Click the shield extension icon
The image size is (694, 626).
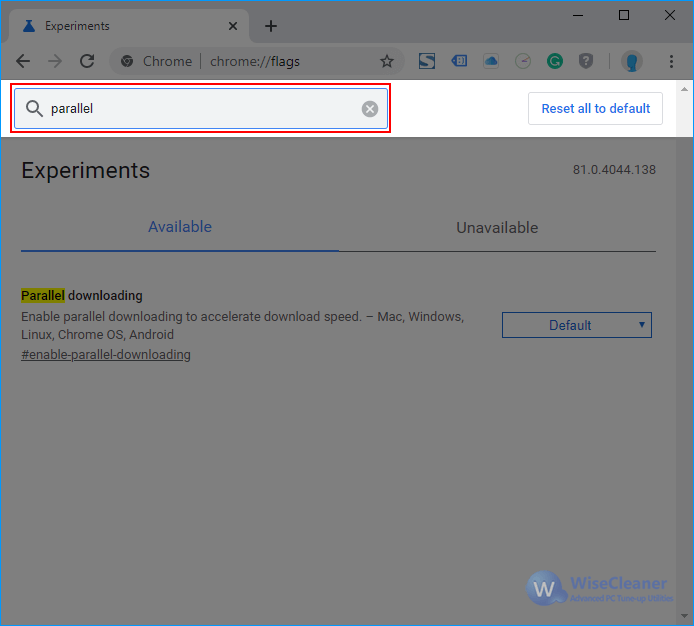(586, 61)
